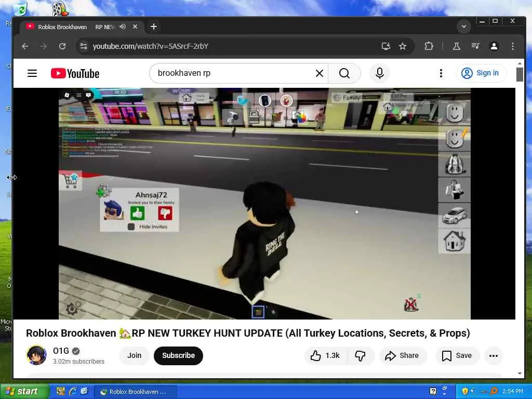Image resolution: width=532 pixels, height=399 pixels.
Task: Reload the YouTube page
Action: coord(62,46)
